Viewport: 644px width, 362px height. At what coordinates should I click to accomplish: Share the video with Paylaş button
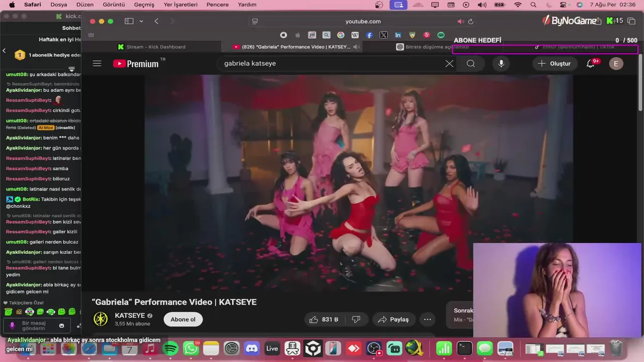click(x=393, y=319)
